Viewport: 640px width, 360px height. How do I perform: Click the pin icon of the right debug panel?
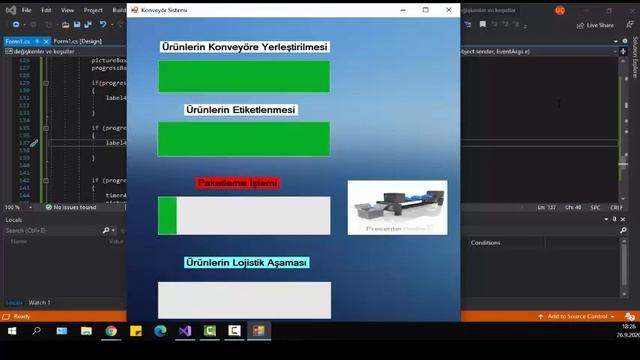614,220
